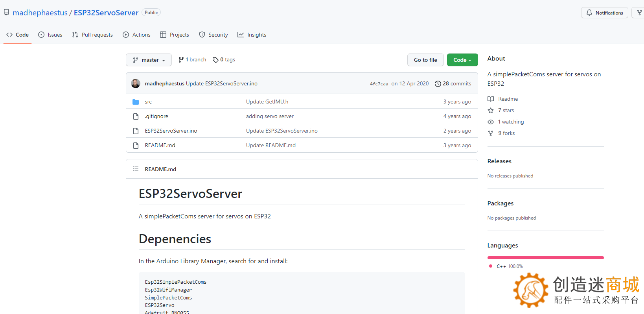Open the README table of contents list icon
The height and width of the screenshot is (314, 644).
click(136, 169)
